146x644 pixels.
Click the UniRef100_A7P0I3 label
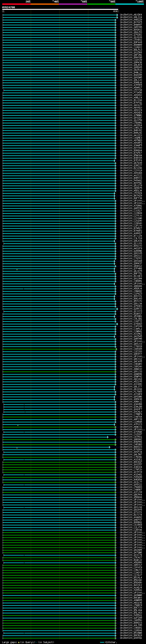tap(131, 424)
